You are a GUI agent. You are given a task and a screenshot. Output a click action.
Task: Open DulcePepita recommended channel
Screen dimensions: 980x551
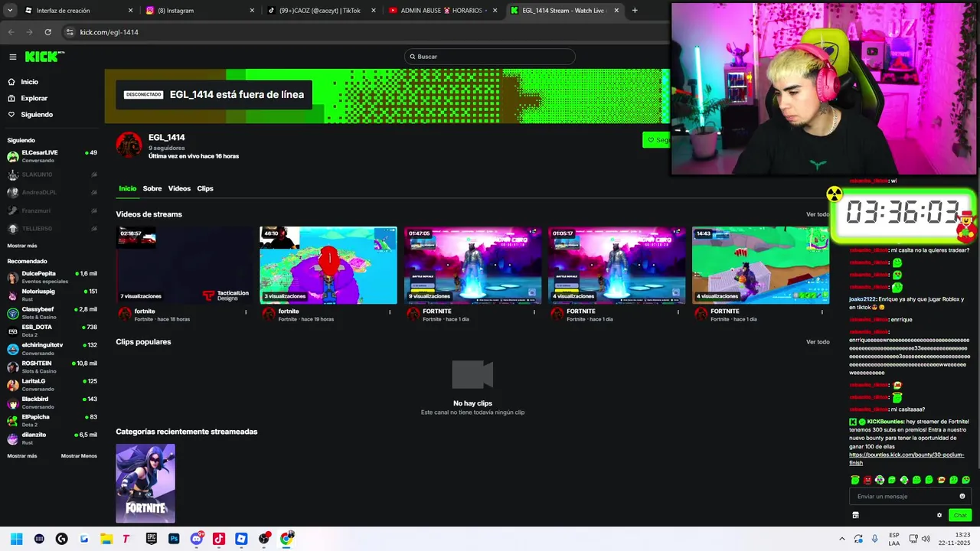[x=52, y=277]
